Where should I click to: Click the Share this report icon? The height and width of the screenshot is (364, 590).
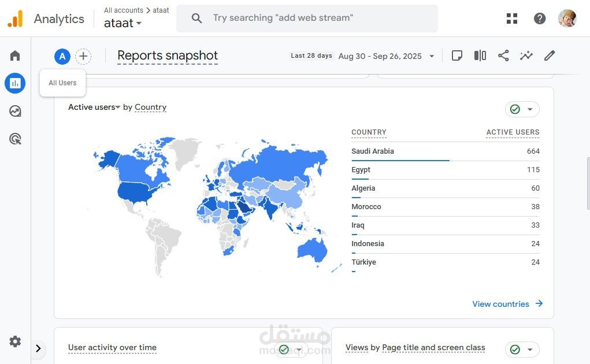coord(503,55)
